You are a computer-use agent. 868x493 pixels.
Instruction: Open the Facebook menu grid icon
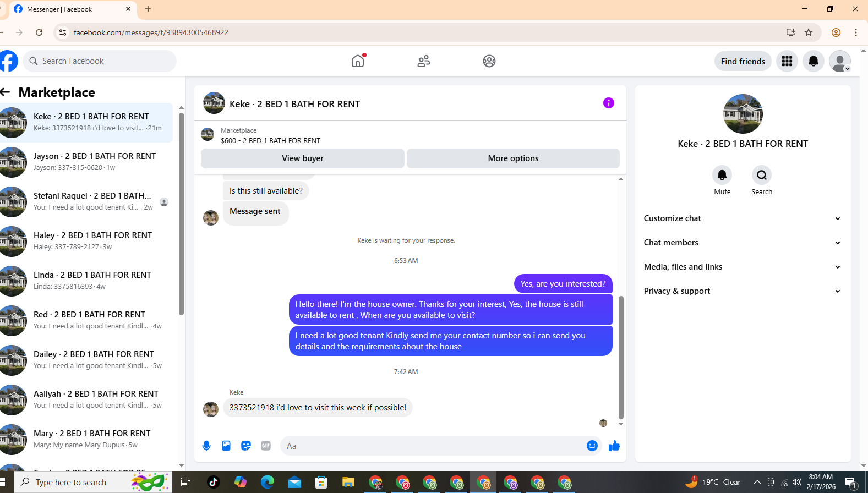[787, 61]
